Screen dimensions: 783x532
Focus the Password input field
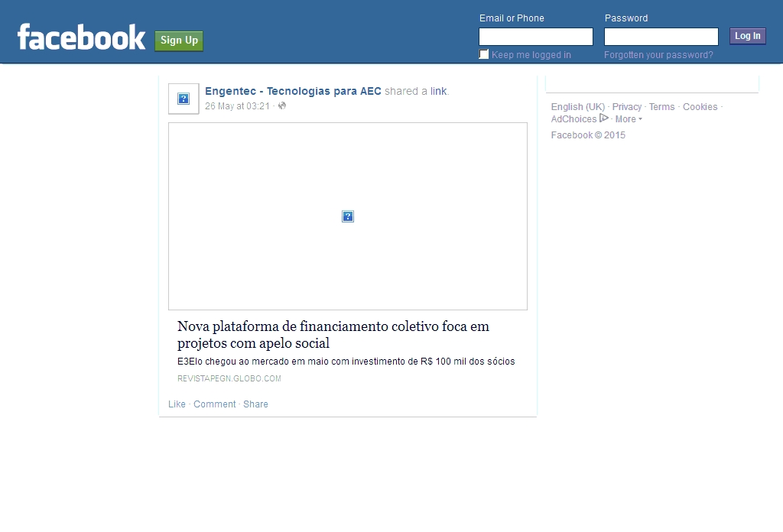[x=661, y=37]
